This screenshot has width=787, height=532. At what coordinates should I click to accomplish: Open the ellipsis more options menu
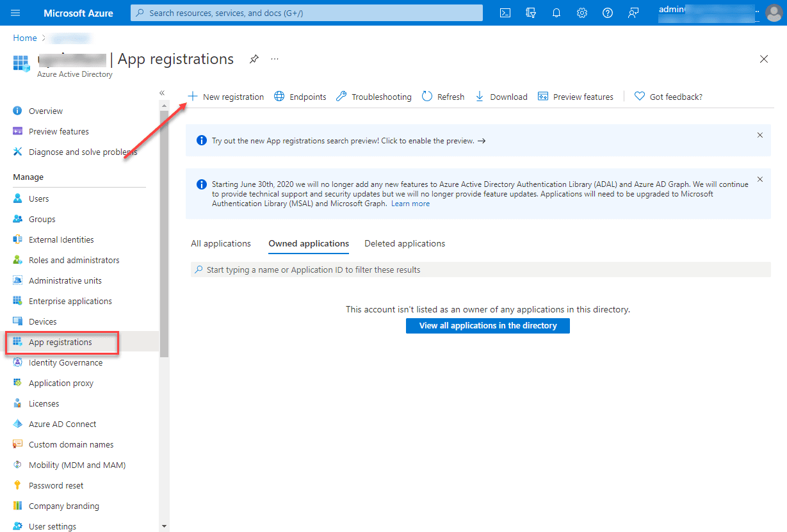point(275,59)
